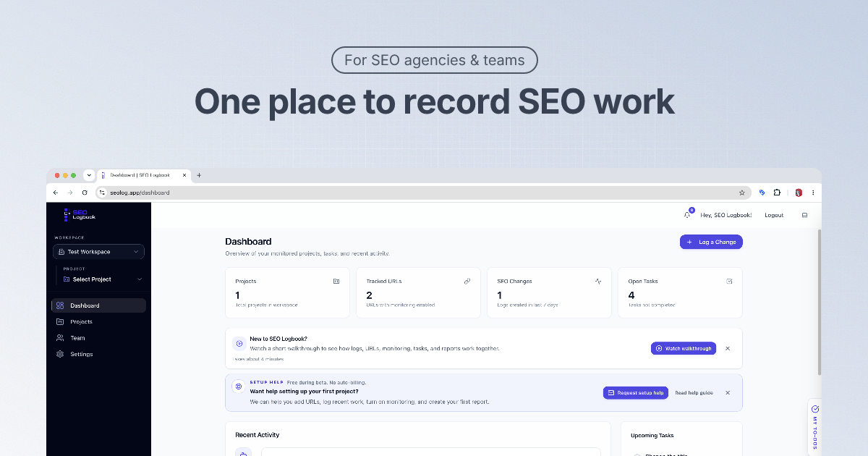Reload the page with the refresh icon
The height and width of the screenshot is (456, 868).
click(x=85, y=193)
